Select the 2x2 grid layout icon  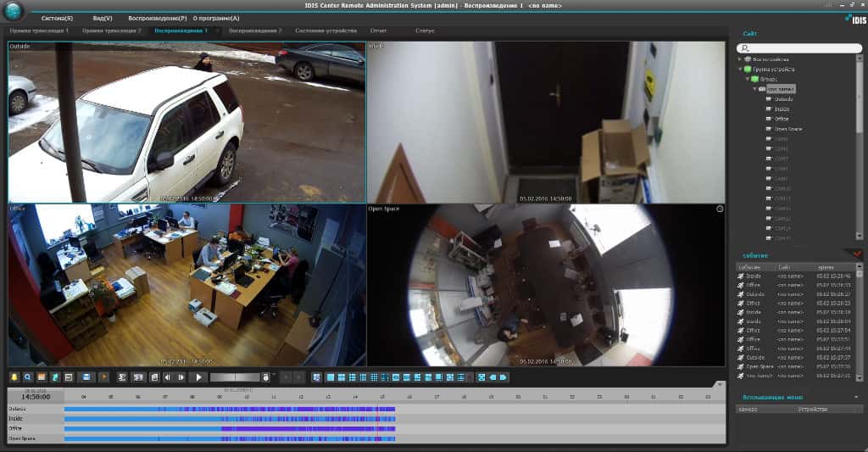tap(342, 377)
